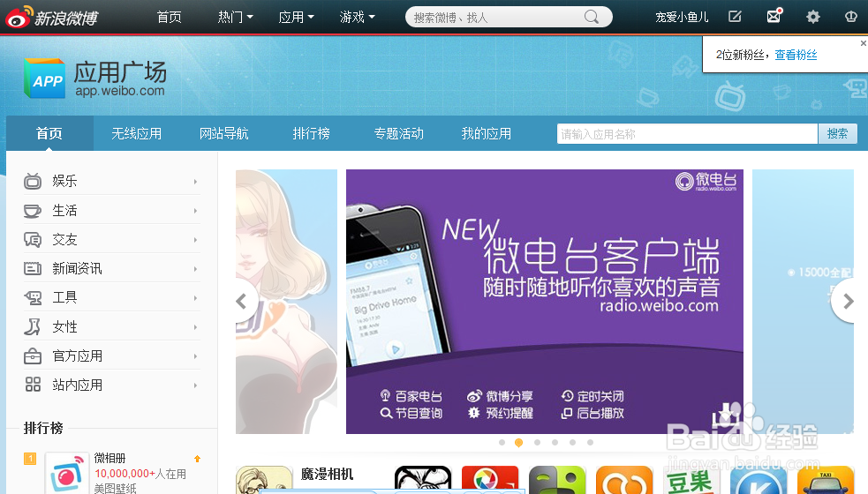This screenshot has width=868, height=494.
Task: Click the 娱乐 TV category icon
Action: tap(33, 181)
